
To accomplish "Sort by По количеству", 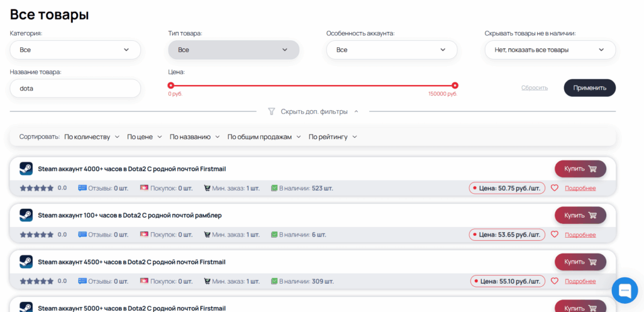I will click(92, 136).
